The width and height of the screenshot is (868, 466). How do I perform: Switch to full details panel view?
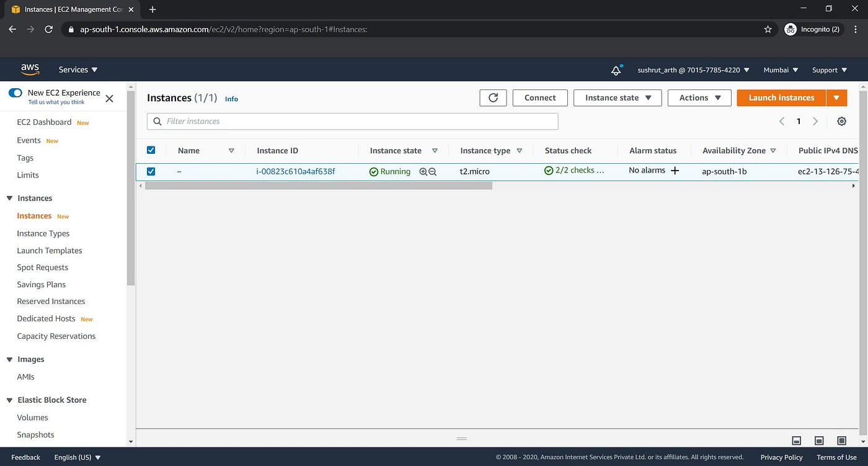click(841, 441)
